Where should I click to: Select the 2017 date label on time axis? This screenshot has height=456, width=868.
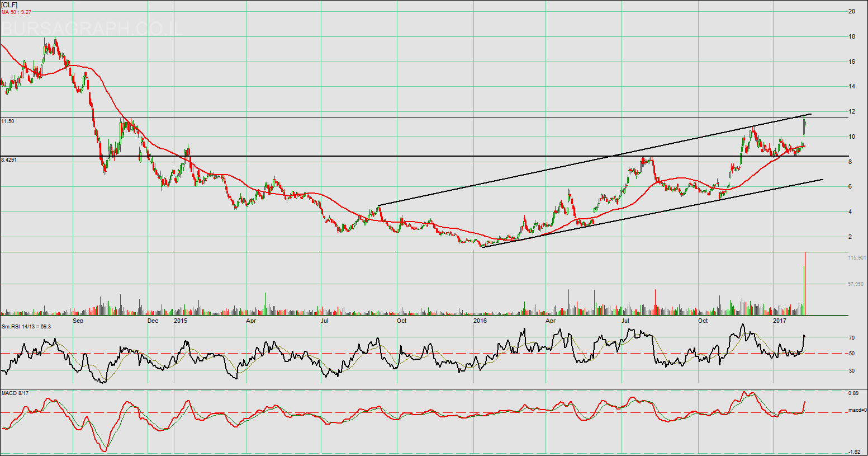[780, 321]
